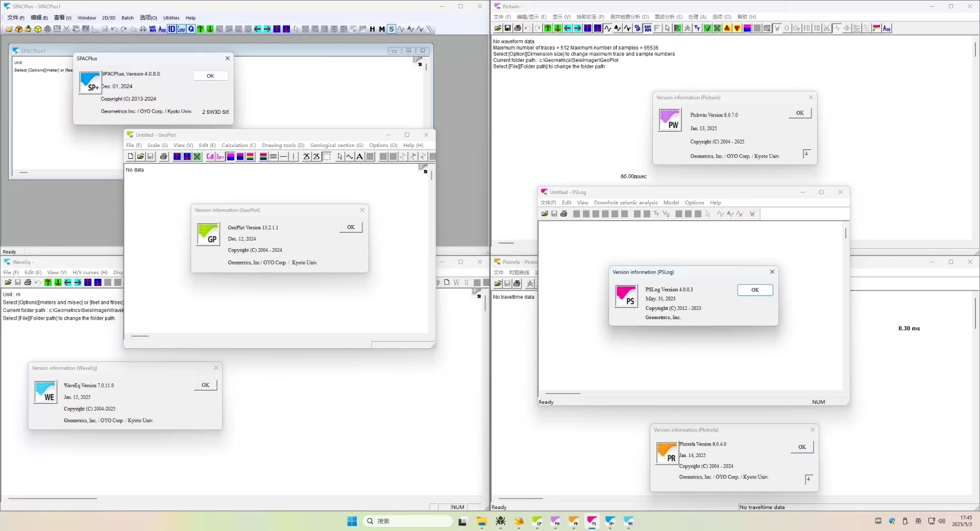The height and width of the screenshot is (531, 980).
Task: Click the TD icon in Pickwin toolbar
Action: tap(817, 28)
